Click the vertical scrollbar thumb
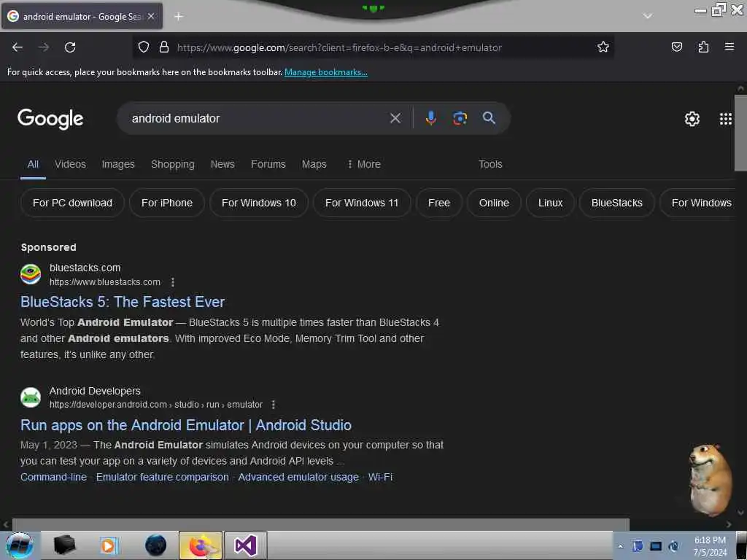The image size is (747, 560). pos(740,133)
